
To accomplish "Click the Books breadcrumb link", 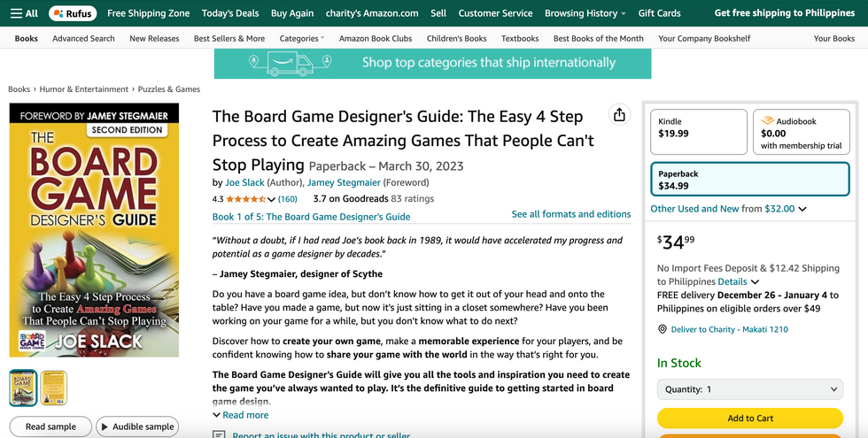I will point(19,89).
